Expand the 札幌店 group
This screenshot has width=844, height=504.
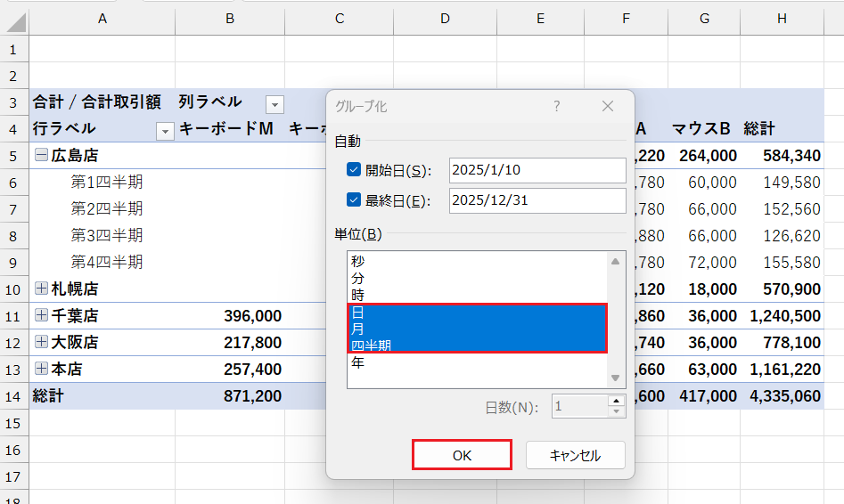[x=41, y=289]
